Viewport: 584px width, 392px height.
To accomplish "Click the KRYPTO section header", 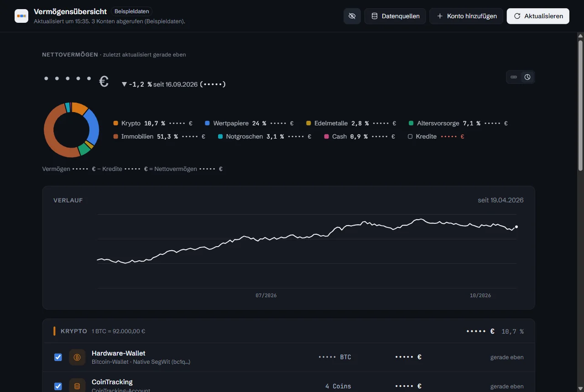I will [x=74, y=331].
